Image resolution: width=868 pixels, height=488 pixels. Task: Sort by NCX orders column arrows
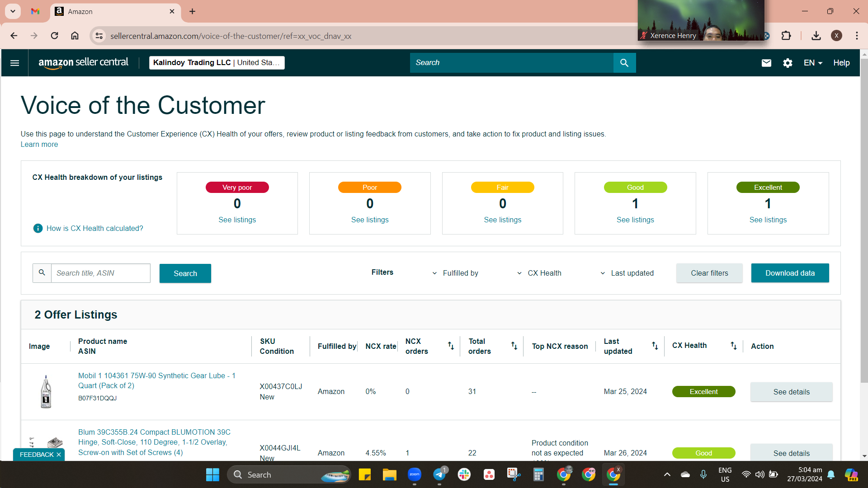(451, 346)
